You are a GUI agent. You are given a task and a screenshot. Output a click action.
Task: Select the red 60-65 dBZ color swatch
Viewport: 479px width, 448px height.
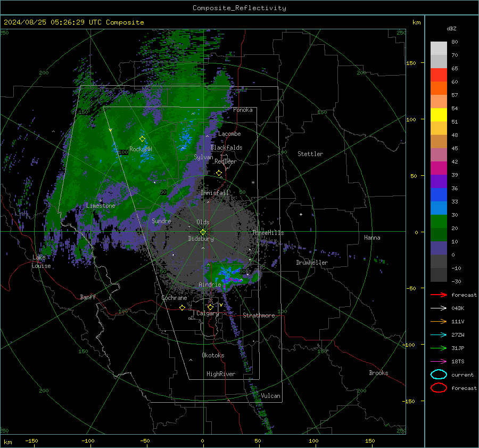(x=439, y=75)
